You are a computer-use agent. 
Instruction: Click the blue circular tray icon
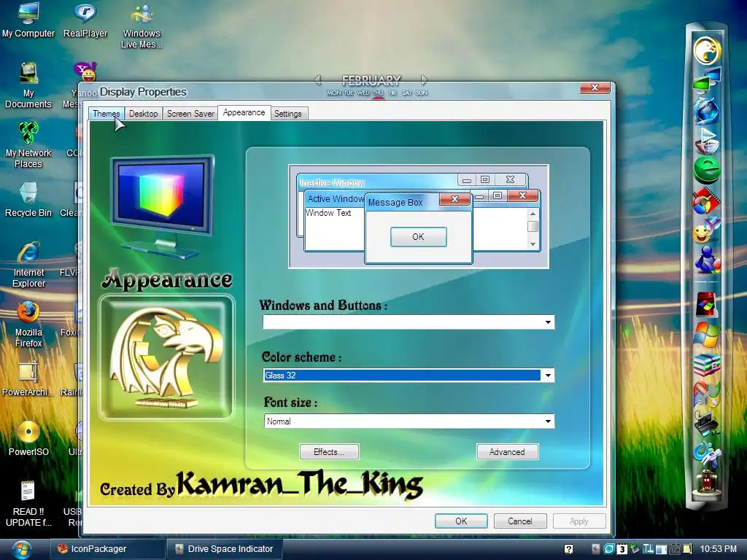609,549
